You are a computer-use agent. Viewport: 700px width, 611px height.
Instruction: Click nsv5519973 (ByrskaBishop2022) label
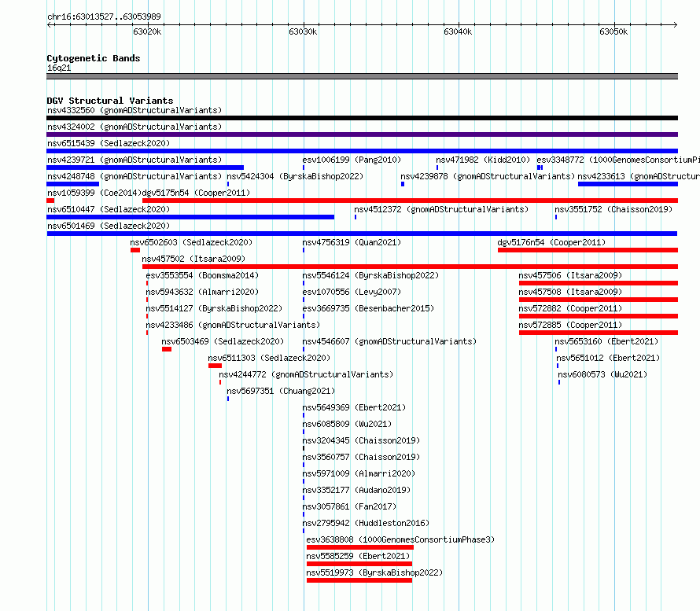[374, 572]
